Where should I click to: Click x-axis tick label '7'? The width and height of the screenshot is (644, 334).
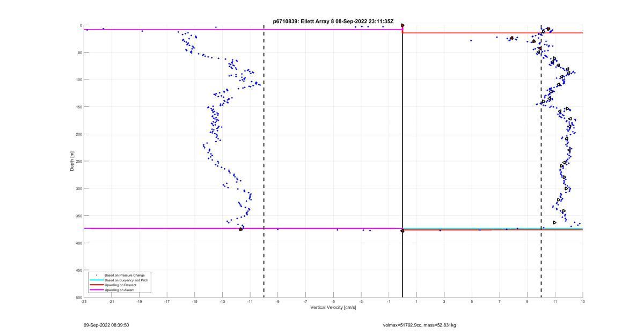coord(500,302)
